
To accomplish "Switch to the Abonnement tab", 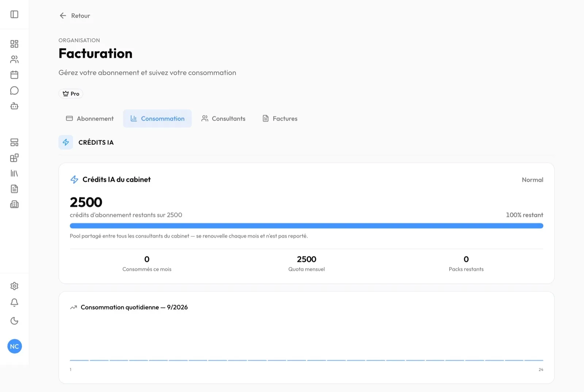I will pyautogui.click(x=90, y=119).
